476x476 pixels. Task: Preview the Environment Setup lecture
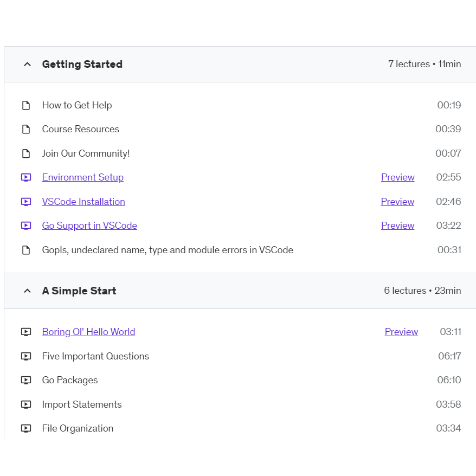tap(397, 177)
